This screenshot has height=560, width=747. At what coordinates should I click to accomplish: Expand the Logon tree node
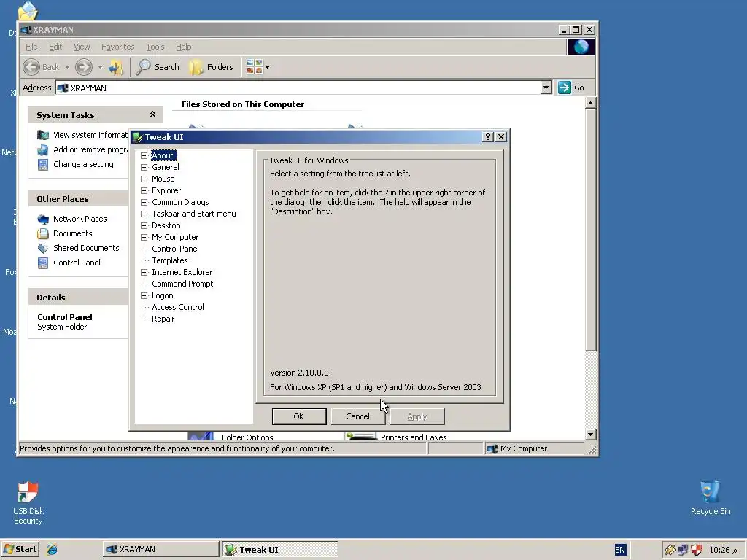[x=144, y=296]
